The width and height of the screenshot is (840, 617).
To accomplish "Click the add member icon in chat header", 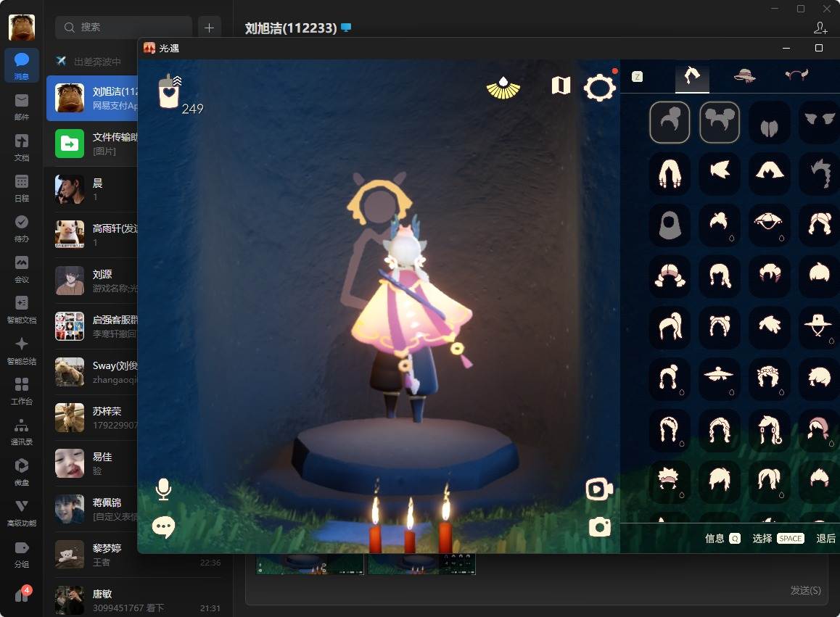I will (x=820, y=28).
